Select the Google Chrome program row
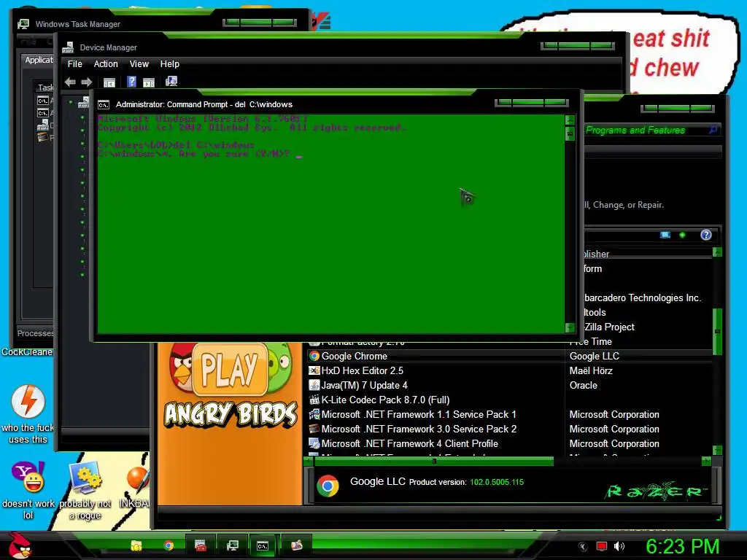The image size is (747, 560). pos(509,356)
